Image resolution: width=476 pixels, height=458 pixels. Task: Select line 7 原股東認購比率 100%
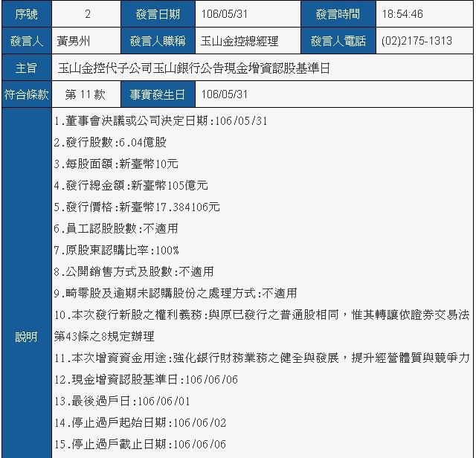(x=117, y=250)
